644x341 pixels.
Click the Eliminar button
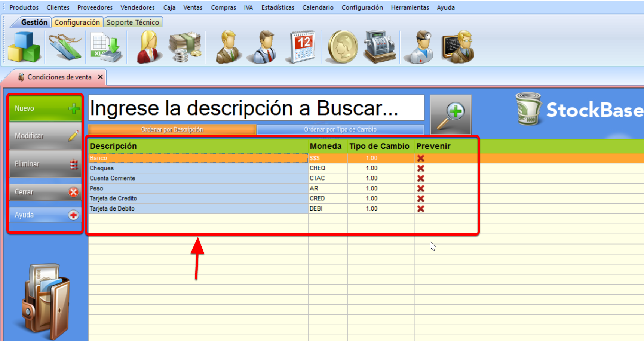(x=45, y=163)
